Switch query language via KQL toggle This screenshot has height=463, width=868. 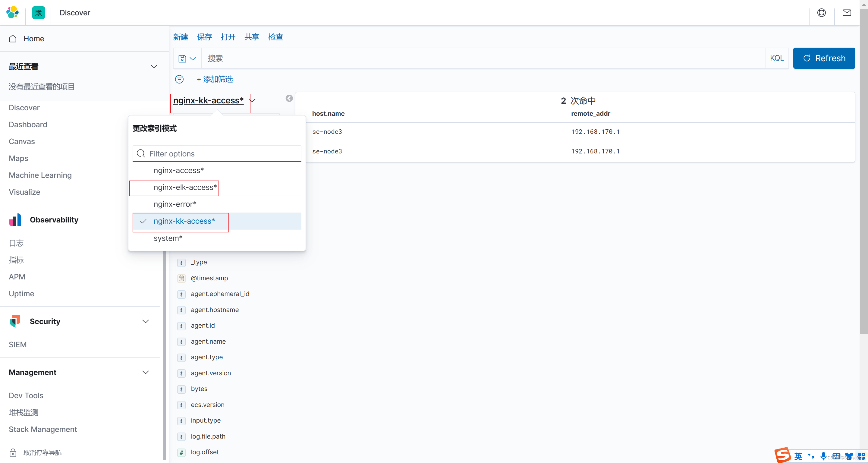click(x=777, y=58)
